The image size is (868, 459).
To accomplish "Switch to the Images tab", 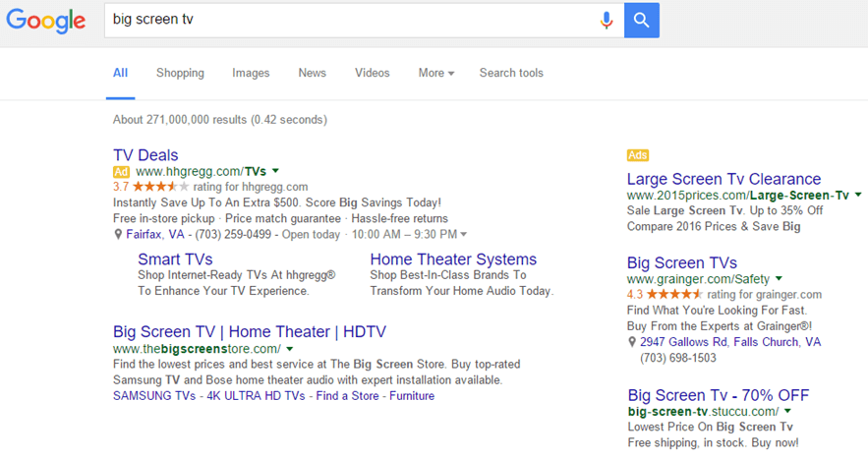I will (251, 73).
